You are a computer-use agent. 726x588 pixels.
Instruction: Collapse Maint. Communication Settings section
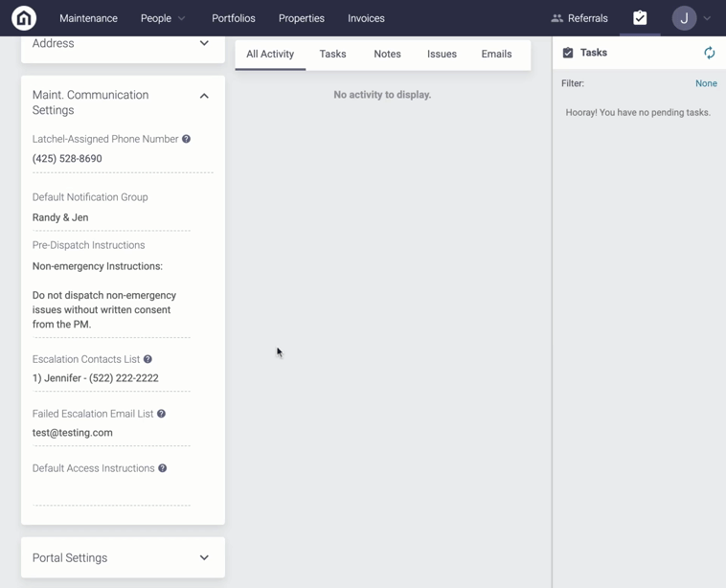click(204, 96)
